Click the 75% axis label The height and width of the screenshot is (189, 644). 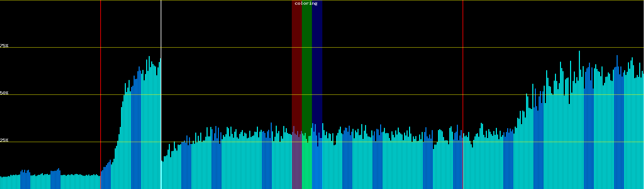pos(4,46)
